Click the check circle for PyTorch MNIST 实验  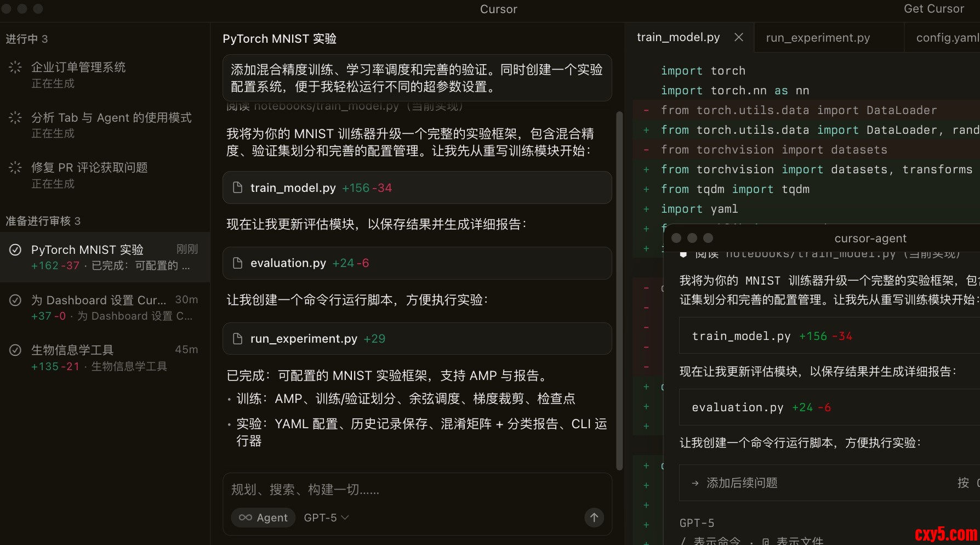(15, 250)
